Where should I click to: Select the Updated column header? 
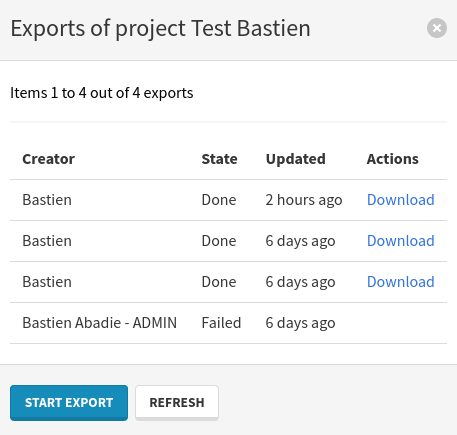[296, 159]
